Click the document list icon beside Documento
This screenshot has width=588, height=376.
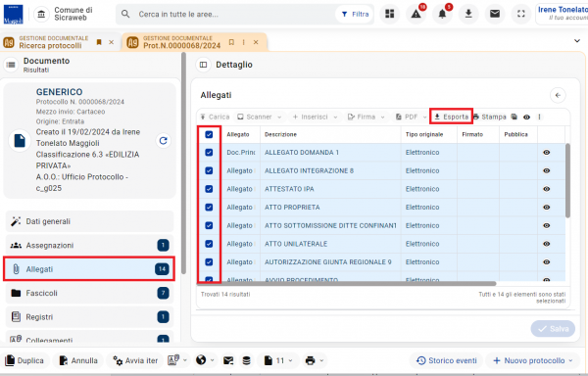pyautogui.click(x=11, y=65)
